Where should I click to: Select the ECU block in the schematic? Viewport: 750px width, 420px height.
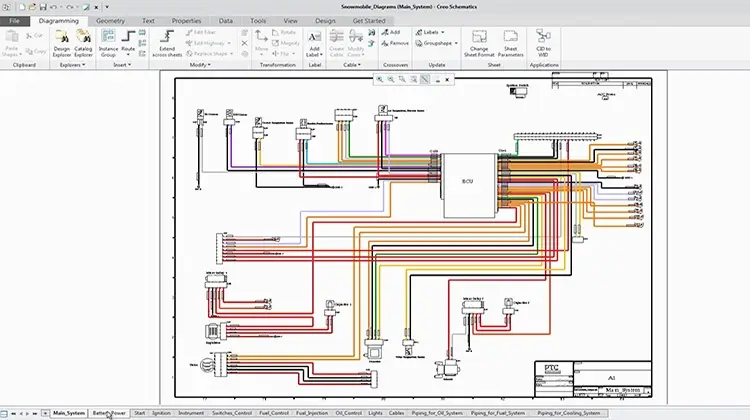click(x=469, y=185)
